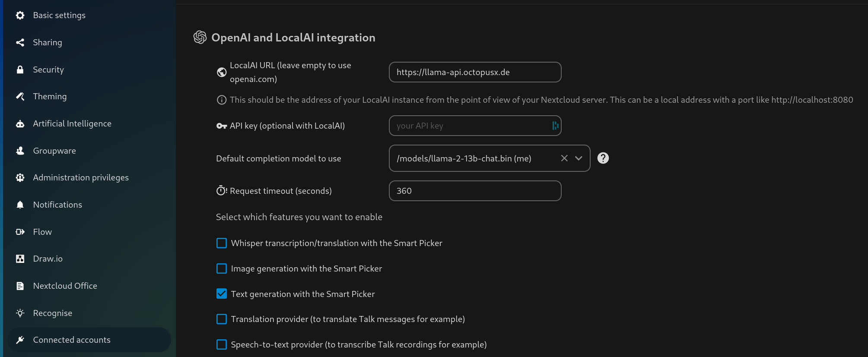Enable Whisper transcription/translation checkbox
The image size is (868, 357).
(222, 243)
